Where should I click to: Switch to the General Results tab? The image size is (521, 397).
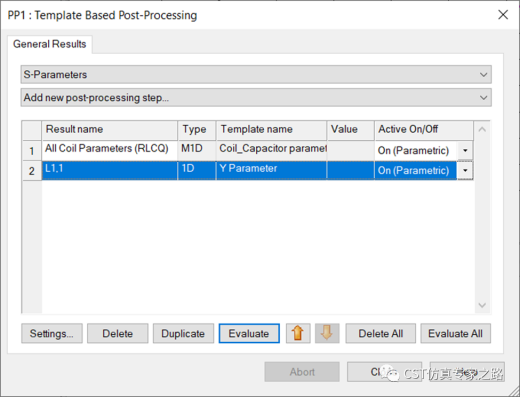(50, 44)
